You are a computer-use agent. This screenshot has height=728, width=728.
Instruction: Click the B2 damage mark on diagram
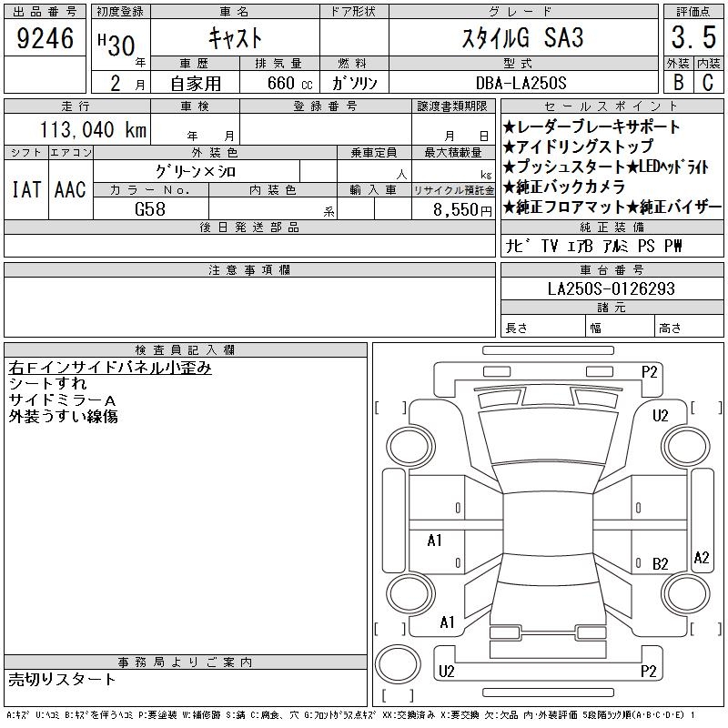(x=661, y=563)
